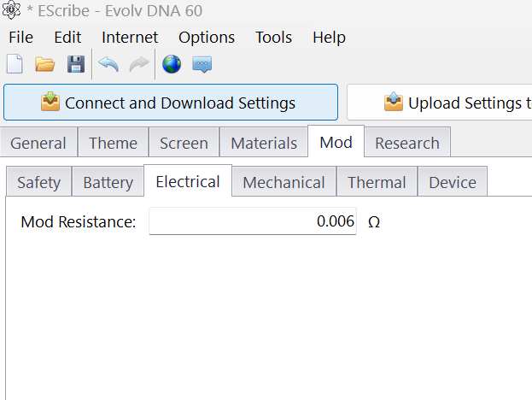Viewport: 532px width, 400px height.
Task: Select the Theme tab
Action: coord(113,143)
